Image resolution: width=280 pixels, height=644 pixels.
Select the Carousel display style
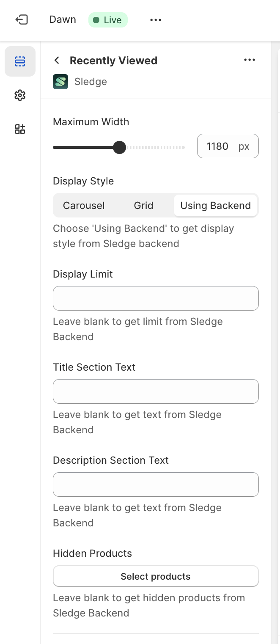click(83, 205)
